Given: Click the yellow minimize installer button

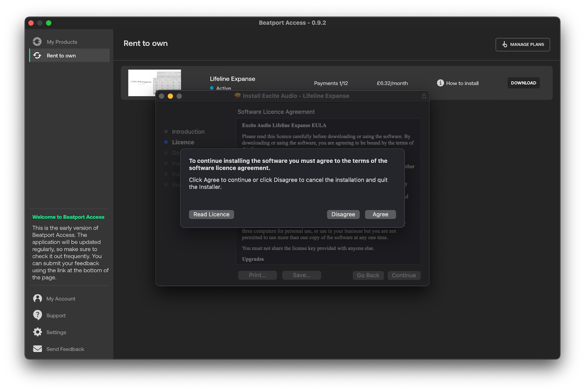Looking at the screenshot, I should (x=170, y=96).
